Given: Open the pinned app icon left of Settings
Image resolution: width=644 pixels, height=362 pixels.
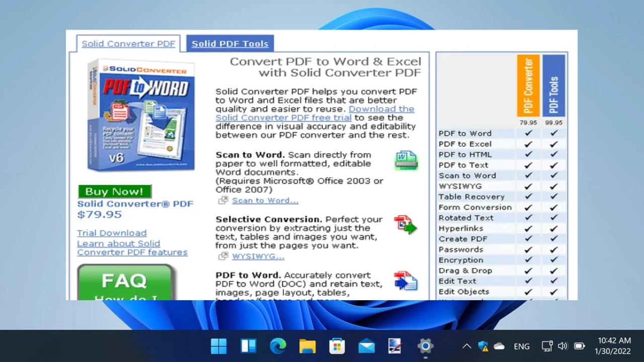Looking at the screenshot, I should point(395,346).
